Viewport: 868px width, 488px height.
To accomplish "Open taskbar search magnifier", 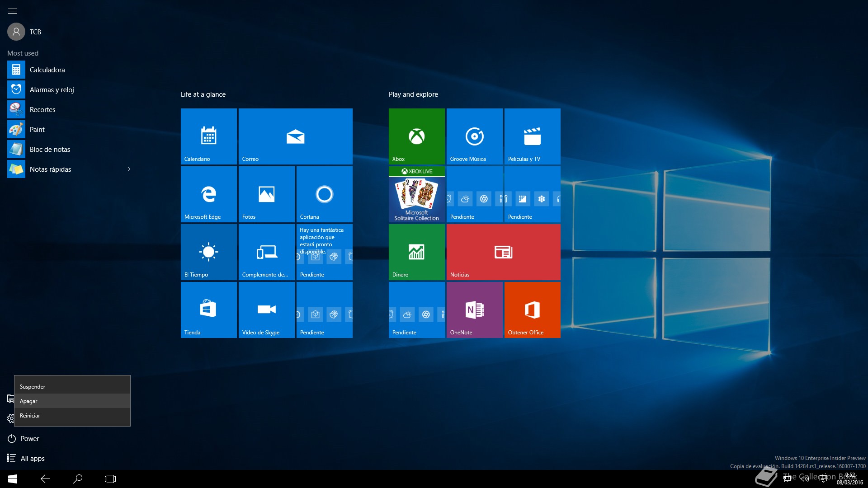I will [x=78, y=479].
